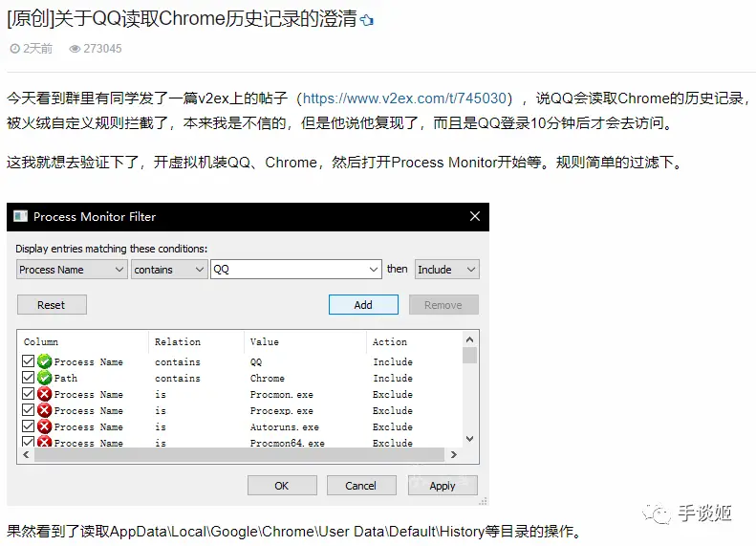This screenshot has width=756, height=546.
Task: Toggle checkbox for Procmon.exe exclude rule
Action: [x=28, y=394]
